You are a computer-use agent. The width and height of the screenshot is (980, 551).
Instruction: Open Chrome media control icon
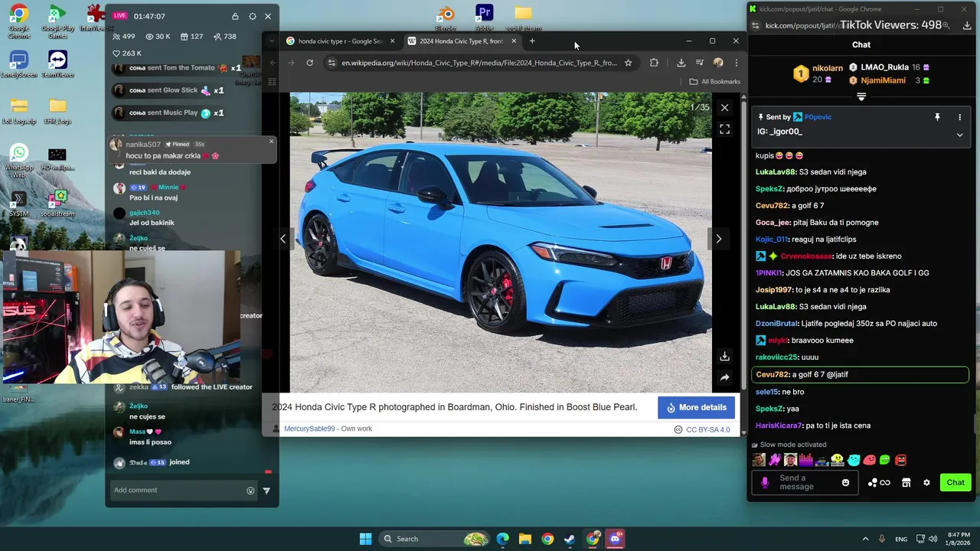699,63
